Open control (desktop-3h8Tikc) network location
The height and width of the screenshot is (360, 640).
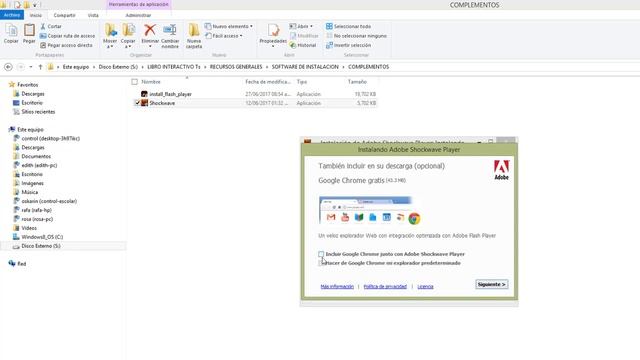tap(51, 139)
